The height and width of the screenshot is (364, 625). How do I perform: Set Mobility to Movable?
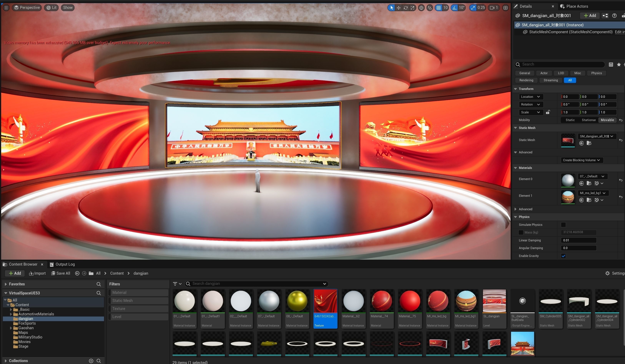[x=607, y=120]
